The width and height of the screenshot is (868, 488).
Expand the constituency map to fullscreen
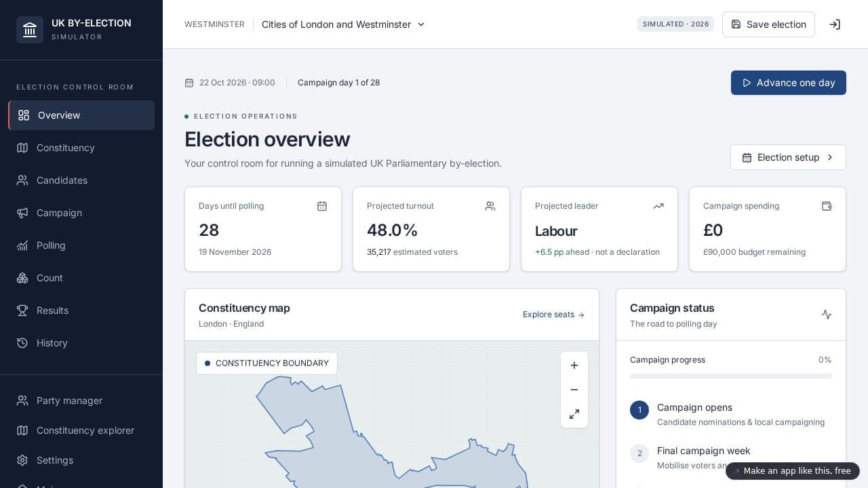pyautogui.click(x=574, y=414)
